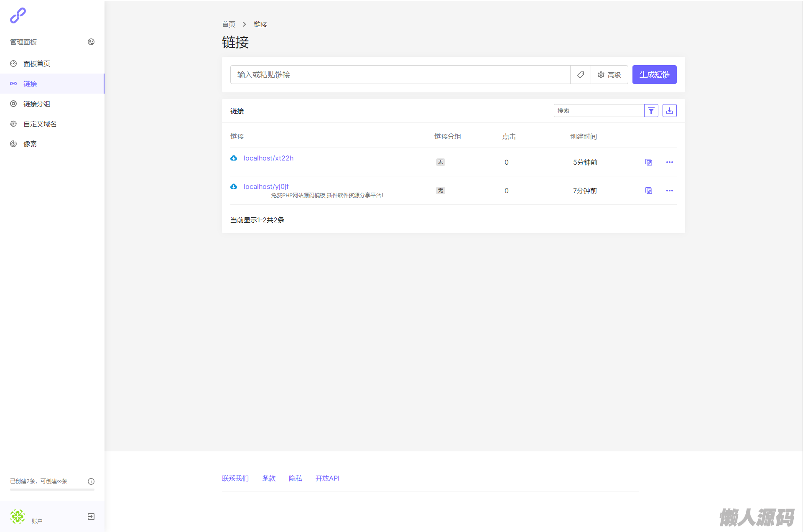Expand the 高级 advanced options
Image resolution: width=803 pixels, height=532 pixels.
point(609,75)
